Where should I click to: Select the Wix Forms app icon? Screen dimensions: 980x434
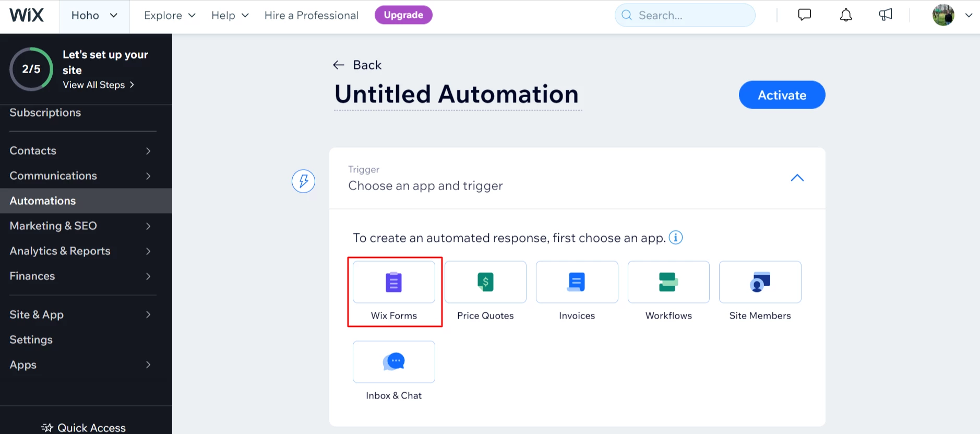pos(394,282)
